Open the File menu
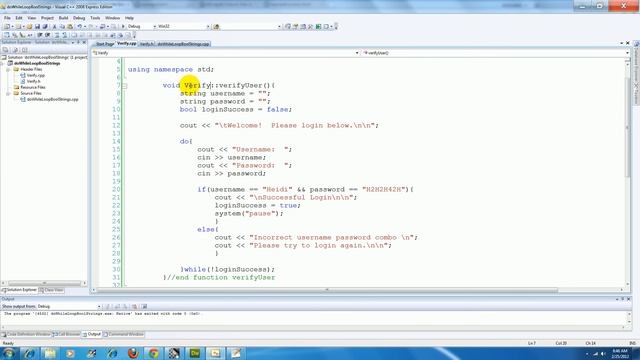Image resolution: width=640 pixels, height=360 pixels. click(7, 18)
